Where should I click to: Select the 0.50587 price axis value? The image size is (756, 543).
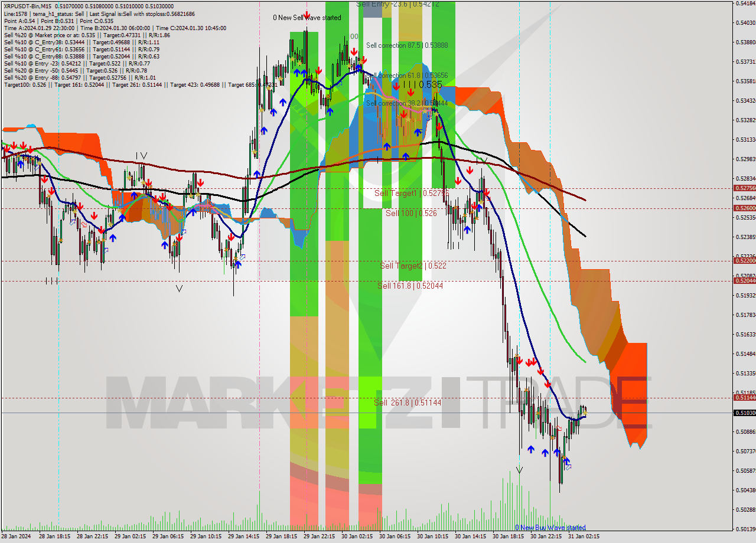click(x=746, y=471)
